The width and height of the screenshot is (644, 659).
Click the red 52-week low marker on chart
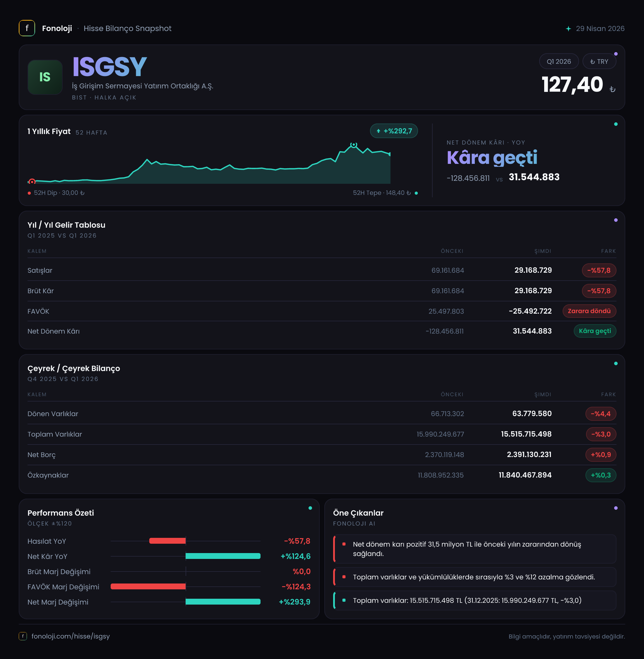pos(32,181)
